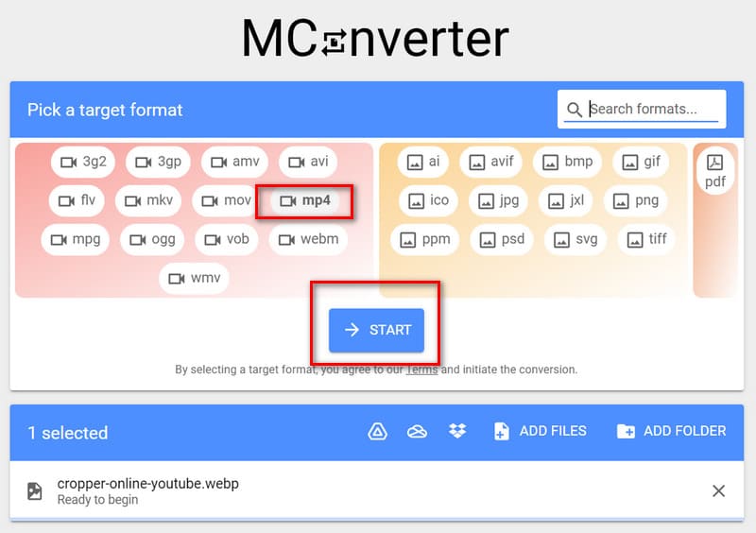Click 'Ready to begin' status text
Image resolution: width=756 pixels, height=533 pixels.
point(98,500)
